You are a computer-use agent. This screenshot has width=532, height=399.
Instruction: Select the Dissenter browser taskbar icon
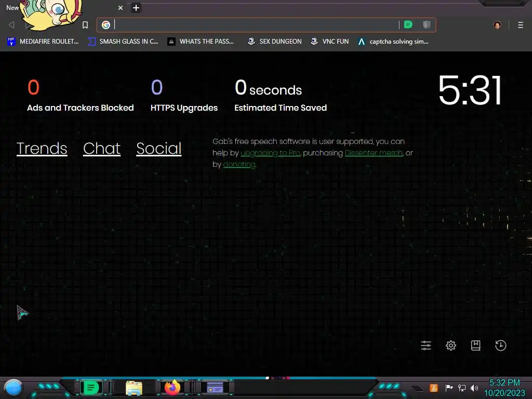pos(91,388)
